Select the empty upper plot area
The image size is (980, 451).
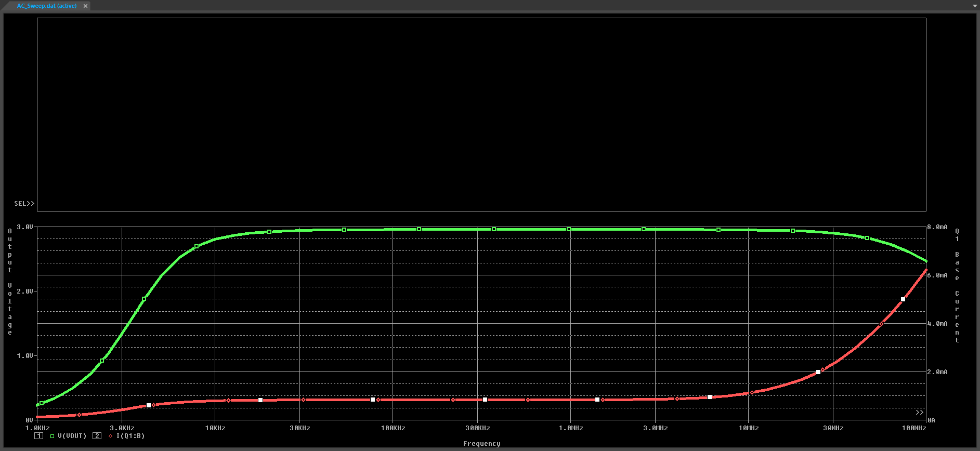tap(481, 114)
